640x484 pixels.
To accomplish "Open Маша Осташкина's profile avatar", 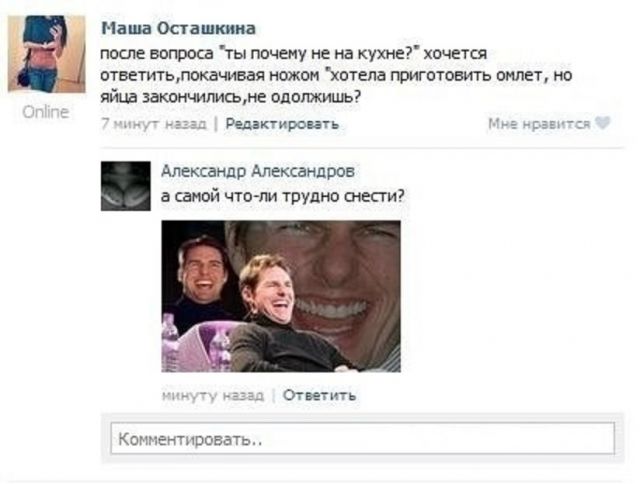I will [x=47, y=54].
